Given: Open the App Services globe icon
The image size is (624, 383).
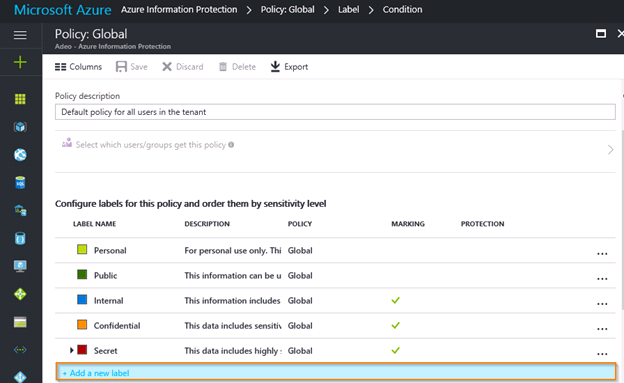Looking at the screenshot, I should point(20,154).
